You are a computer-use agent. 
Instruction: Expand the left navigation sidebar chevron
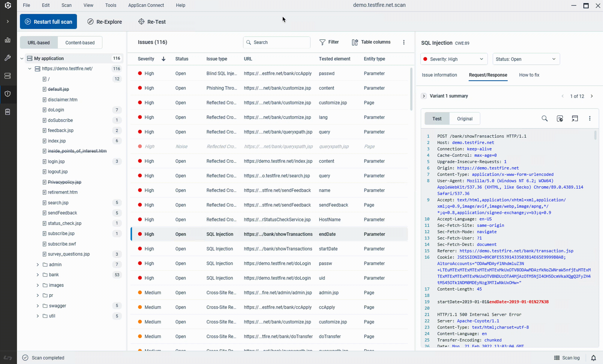pyautogui.click(x=8, y=22)
